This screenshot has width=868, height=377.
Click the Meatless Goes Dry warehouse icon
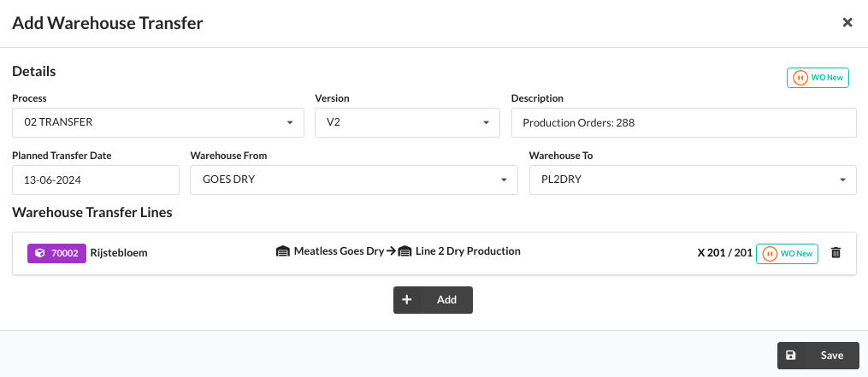pyautogui.click(x=283, y=251)
